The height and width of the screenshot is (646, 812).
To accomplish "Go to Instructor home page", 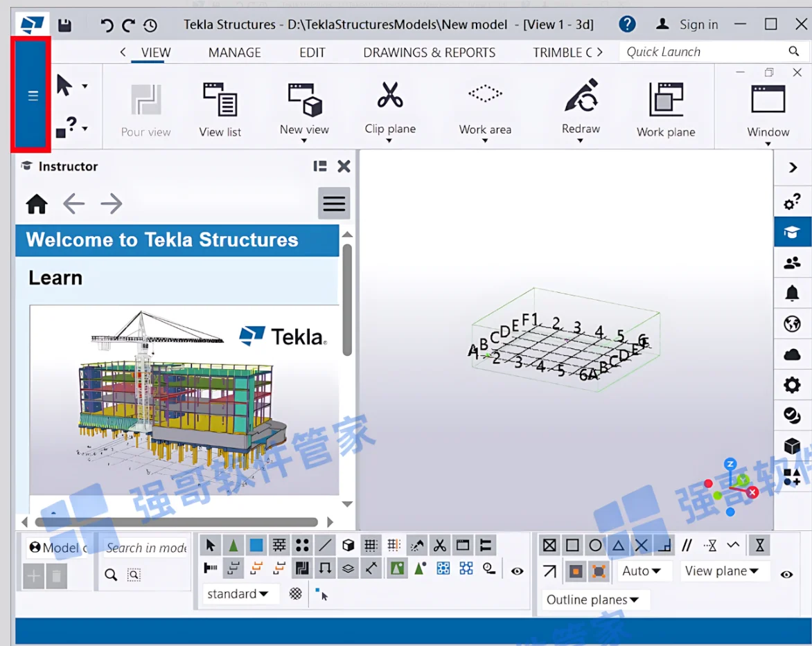I will click(37, 204).
